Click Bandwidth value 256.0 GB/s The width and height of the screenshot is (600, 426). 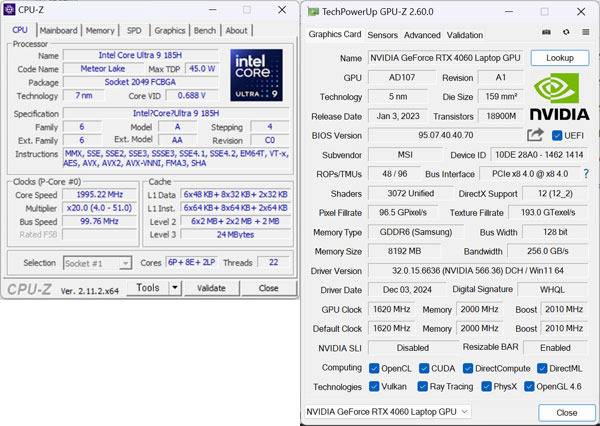coord(547,251)
